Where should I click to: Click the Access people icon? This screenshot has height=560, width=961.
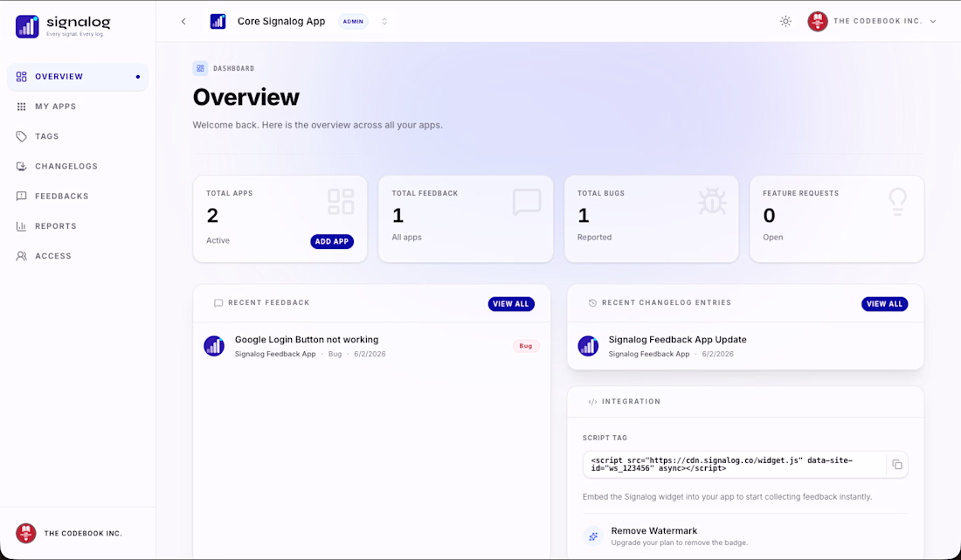pyautogui.click(x=22, y=256)
